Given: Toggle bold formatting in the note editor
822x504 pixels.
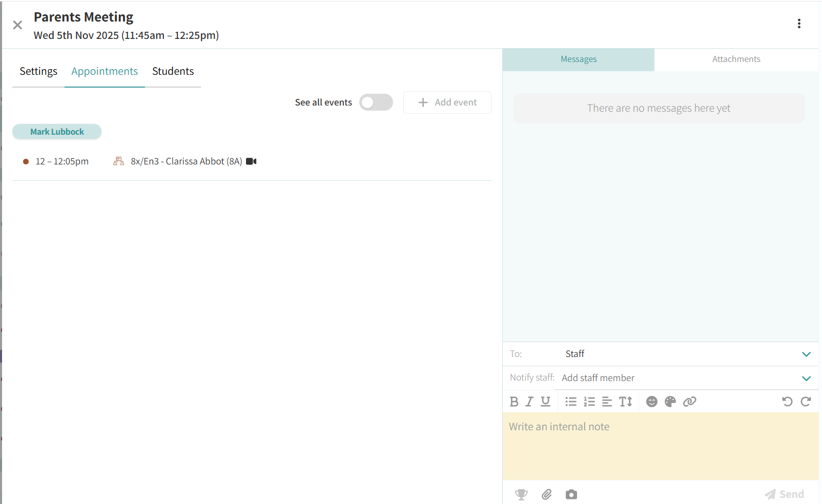Looking at the screenshot, I should 514,402.
